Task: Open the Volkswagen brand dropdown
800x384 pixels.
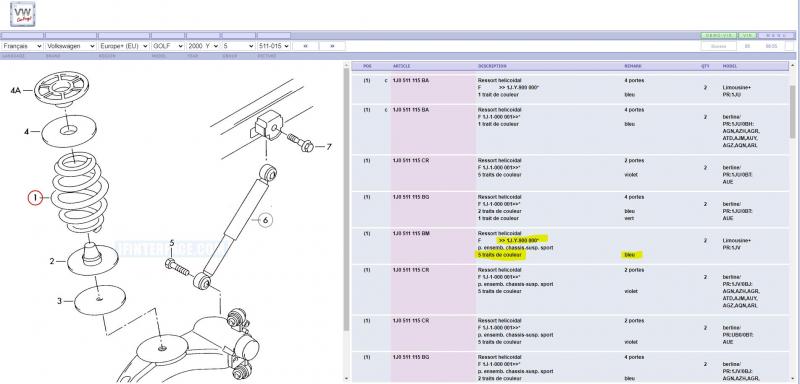Action: click(70, 46)
